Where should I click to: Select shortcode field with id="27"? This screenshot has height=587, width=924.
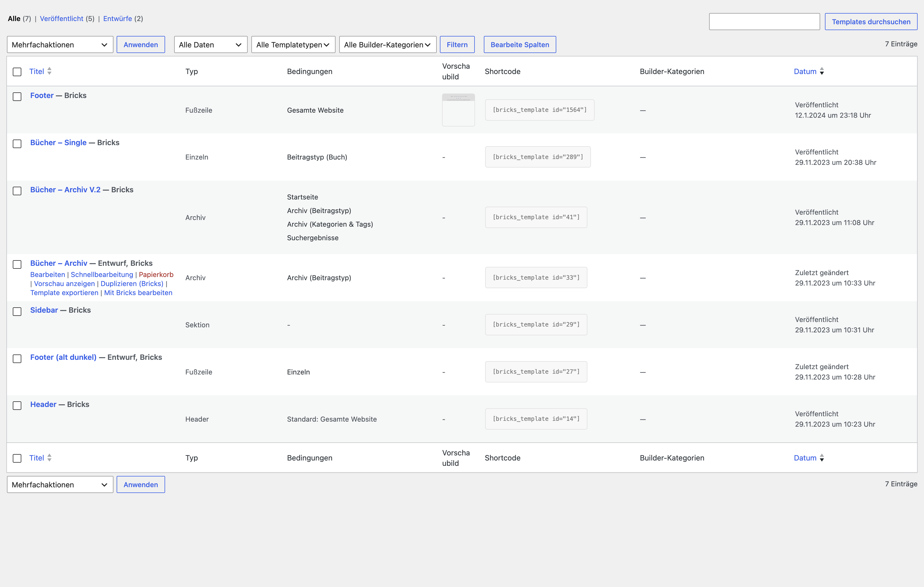pyautogui.click(x=536, y=372)
